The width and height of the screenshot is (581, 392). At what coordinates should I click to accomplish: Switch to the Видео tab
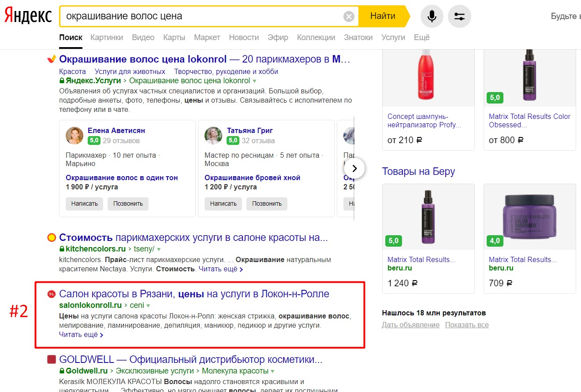143,37
